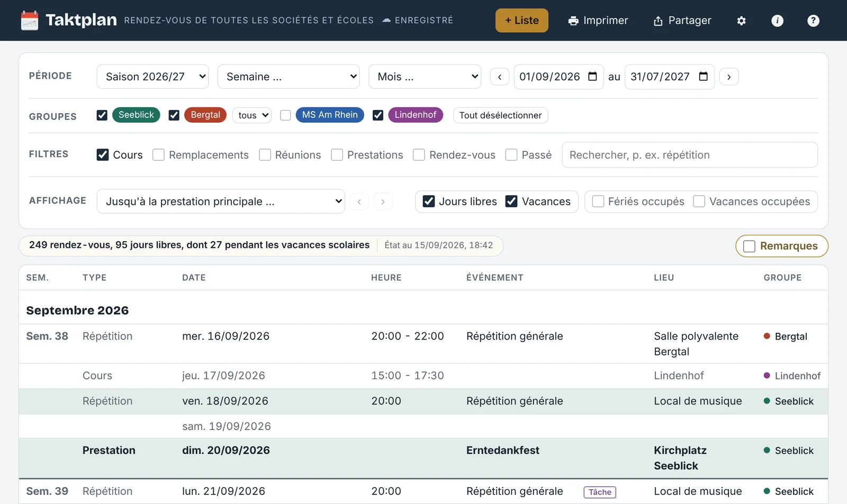The image size is (847, 504).
Task: Check the MS Am Rhein group checkbox
Action: [285, 115]
